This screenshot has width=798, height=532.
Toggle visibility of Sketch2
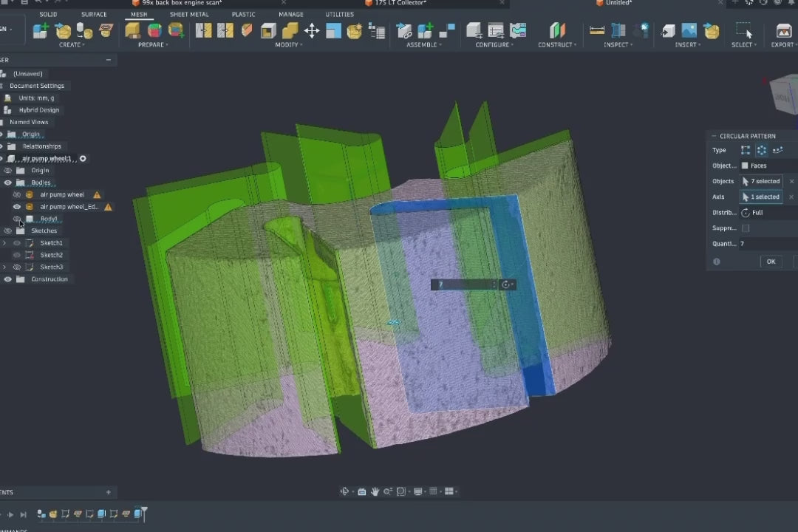point(17,255)
